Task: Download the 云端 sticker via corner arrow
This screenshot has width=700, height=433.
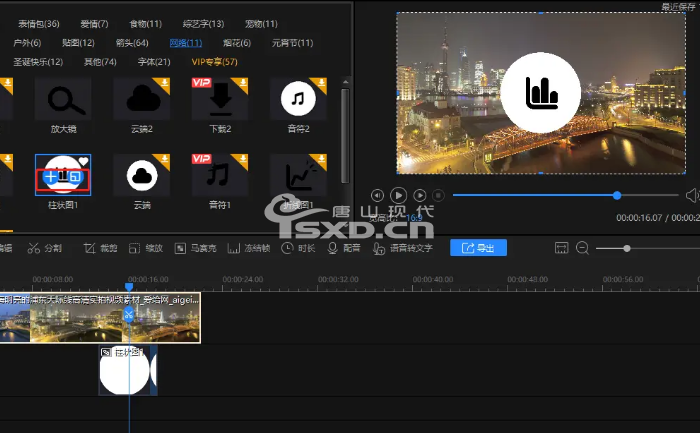Action: (x=164, y=159)
